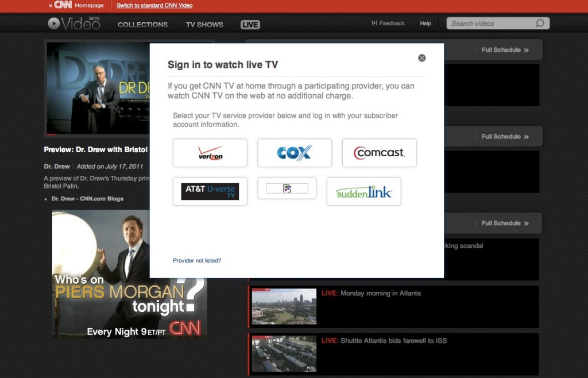
Task: Click the CNN Video beta logo
Action: (x=74, y=24)
